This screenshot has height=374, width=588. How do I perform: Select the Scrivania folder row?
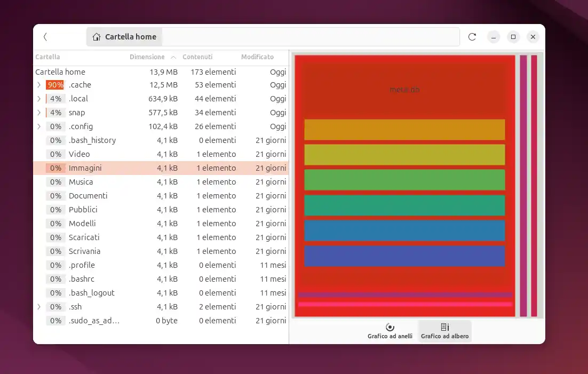[x=161, y=251]
